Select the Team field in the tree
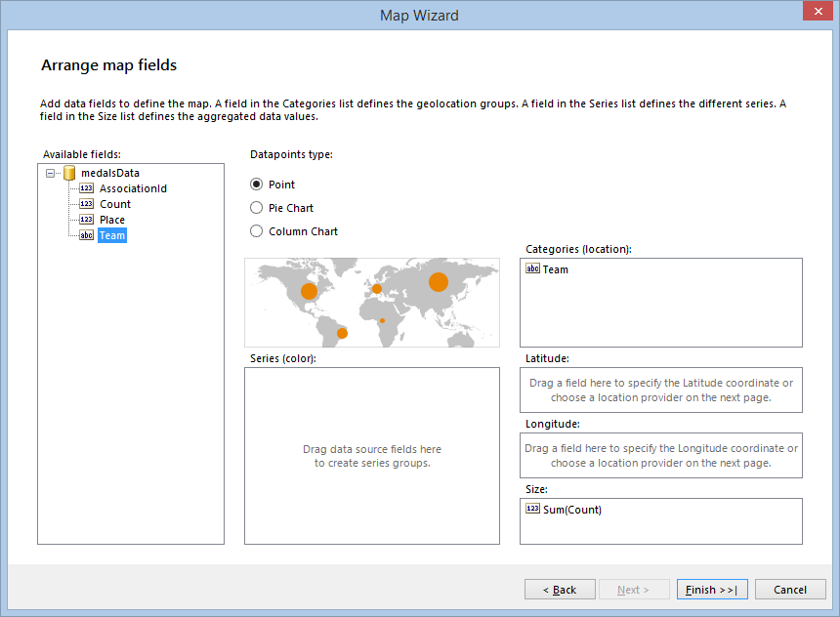 pos(112,235)
